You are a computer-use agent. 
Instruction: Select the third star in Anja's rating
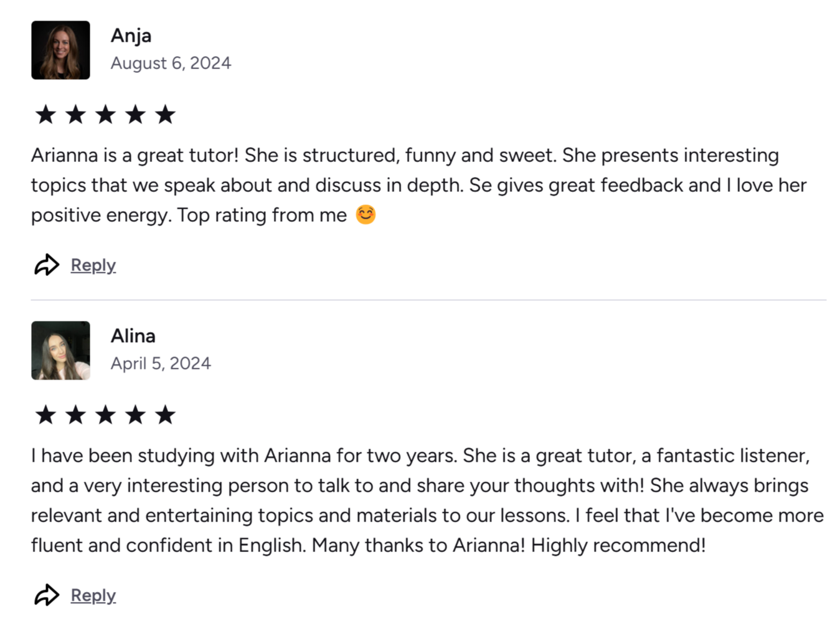tap(105, 115)
